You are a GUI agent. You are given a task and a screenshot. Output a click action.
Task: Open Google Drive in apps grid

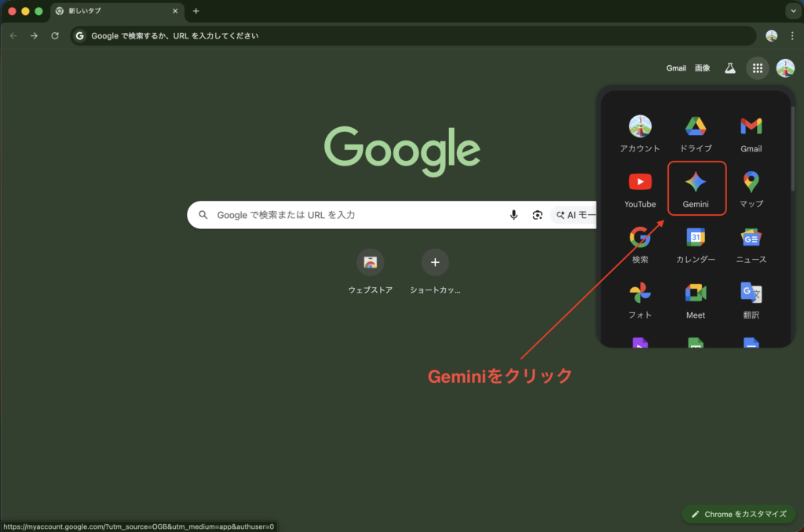tap(696, 132)
